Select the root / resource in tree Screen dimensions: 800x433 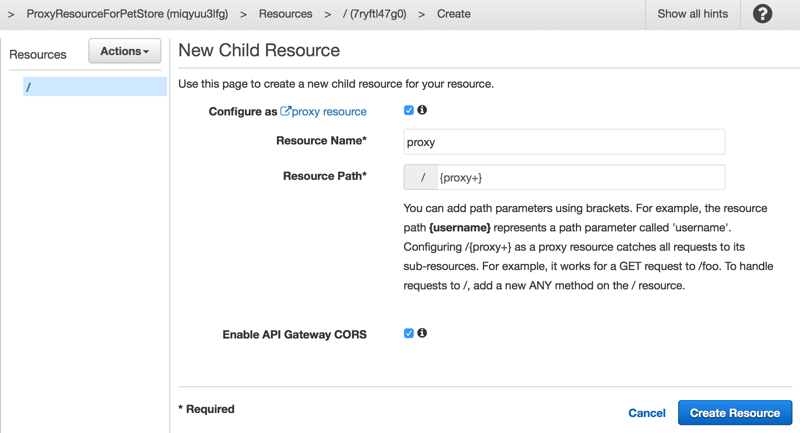point(94,87)
